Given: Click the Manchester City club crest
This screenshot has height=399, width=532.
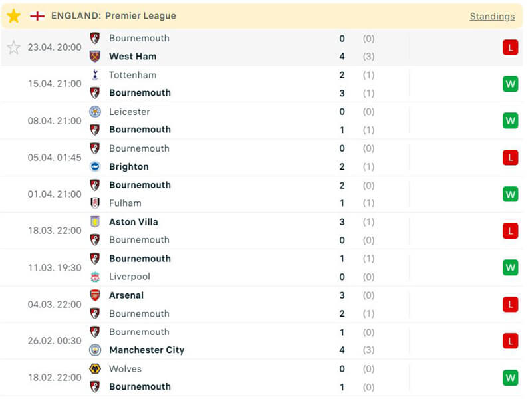Looking at the screenshot, I should (x=95, y=350).
